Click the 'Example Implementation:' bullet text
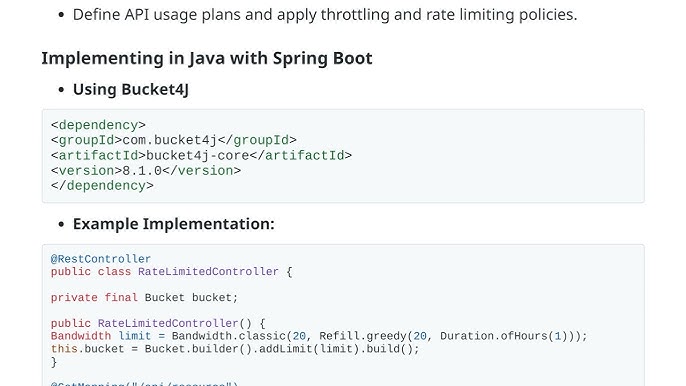This screenshot has height=386, width=686. [x=174, y=224]
